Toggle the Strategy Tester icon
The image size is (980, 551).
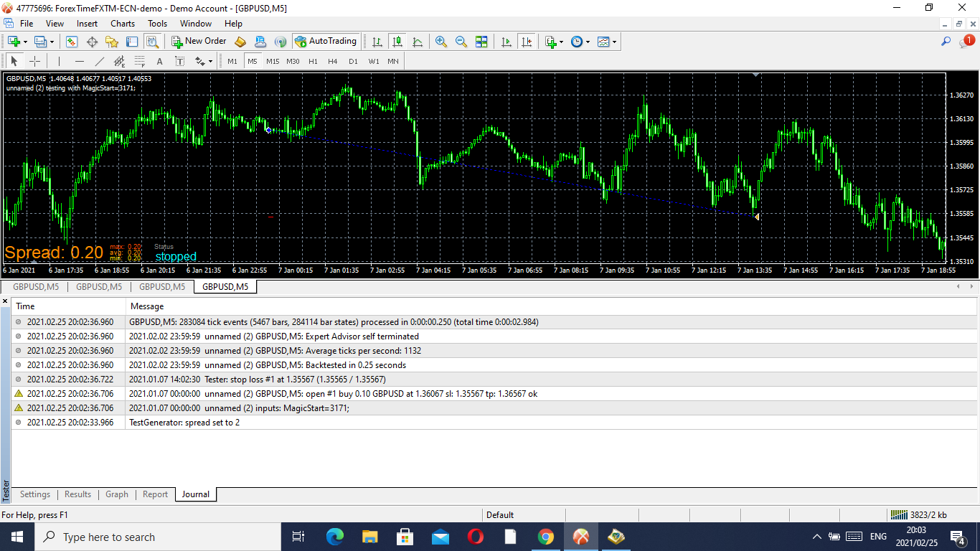[x=152, y=42]
